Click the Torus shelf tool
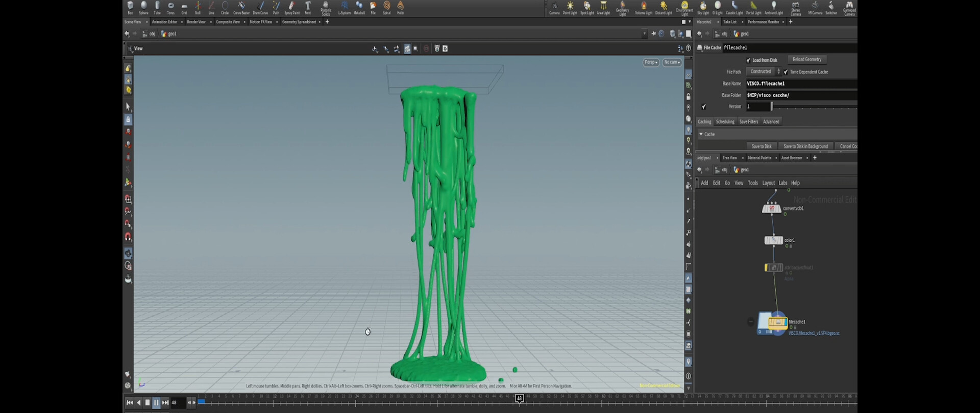The image size is (980, 413). pyautogui.click(x=170, y=7)
